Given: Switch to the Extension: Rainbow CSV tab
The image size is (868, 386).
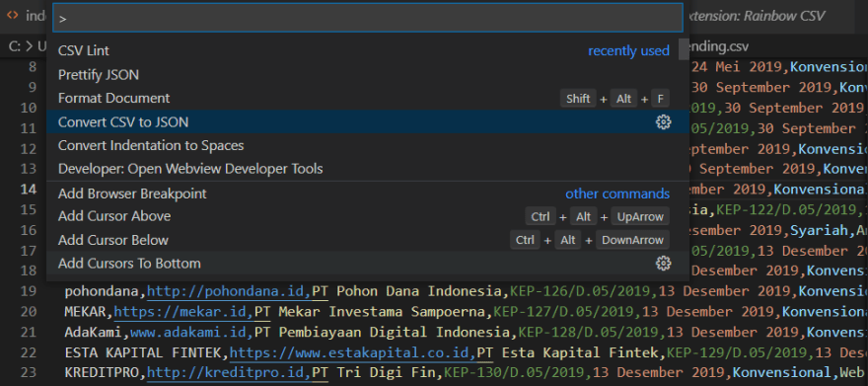Looking at the screenshot, I should (x=756, y=16).
